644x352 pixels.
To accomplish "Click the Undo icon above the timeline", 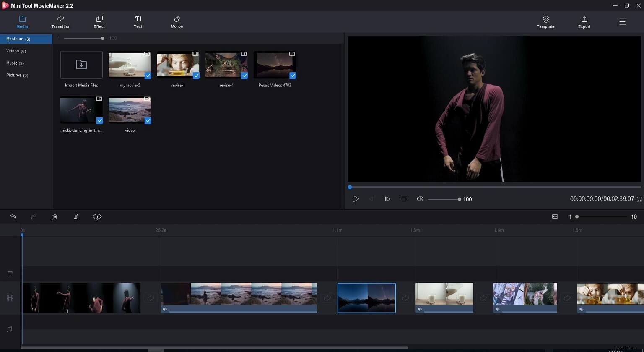I will tap(13, 216).
